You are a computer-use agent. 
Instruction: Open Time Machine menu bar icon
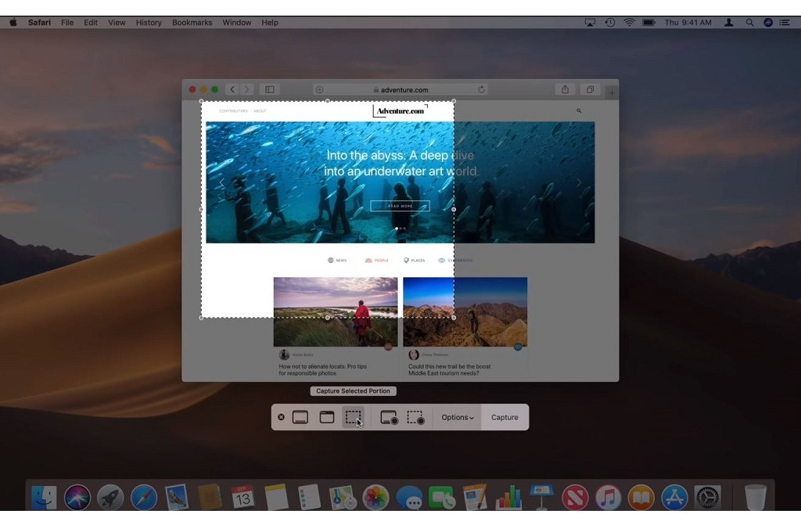click(x=610, y=23)
